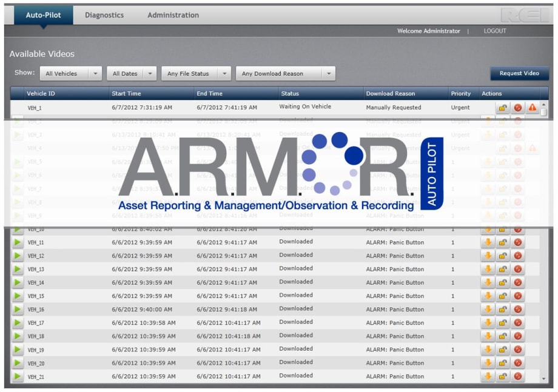Click the warning triangle icon for VEH_1
Image resolution: width=558 pixels, height=392 pixels.
(533, 108)
